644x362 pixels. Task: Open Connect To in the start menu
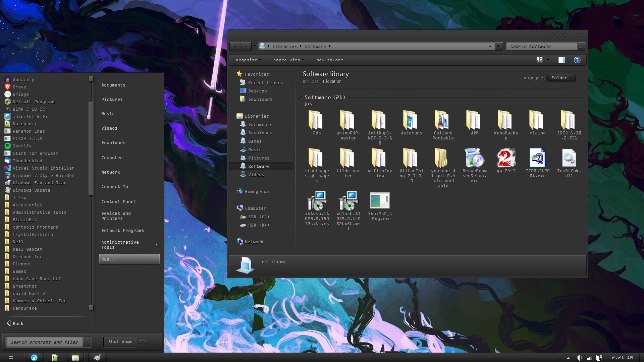click(115, 187)
